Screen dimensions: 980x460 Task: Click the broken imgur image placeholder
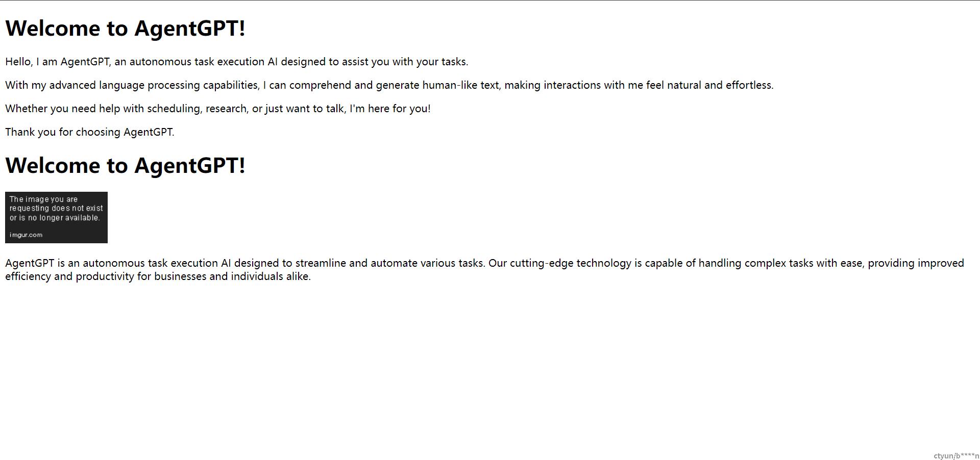pyautogui.click(x=56, y=217)
